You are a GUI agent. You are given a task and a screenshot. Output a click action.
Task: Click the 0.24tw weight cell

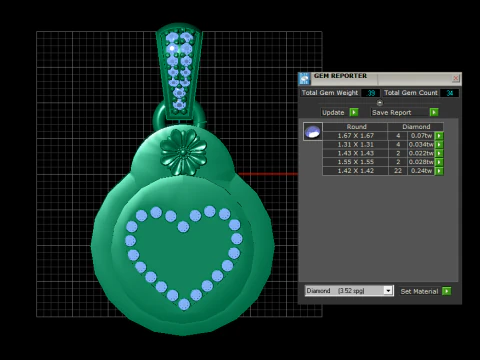pyautogui.click(x=421, y=171)
